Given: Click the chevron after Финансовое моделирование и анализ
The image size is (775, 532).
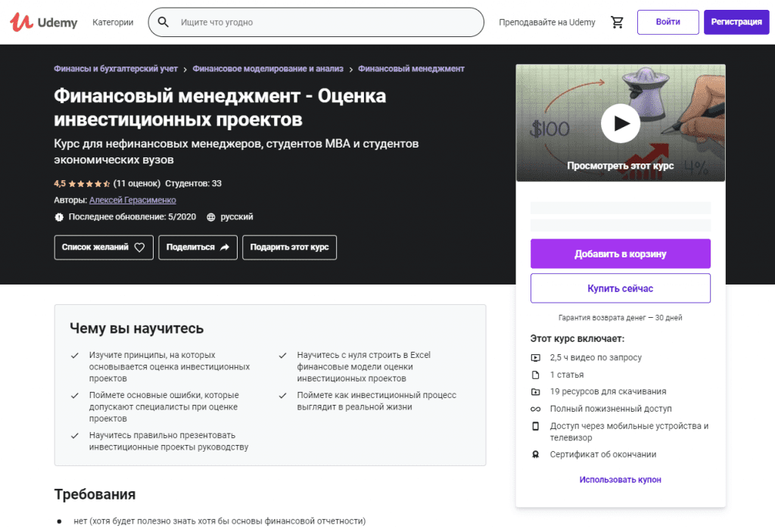Looking at the screenshot, I should pyautogui.click(x=351, y=70).
